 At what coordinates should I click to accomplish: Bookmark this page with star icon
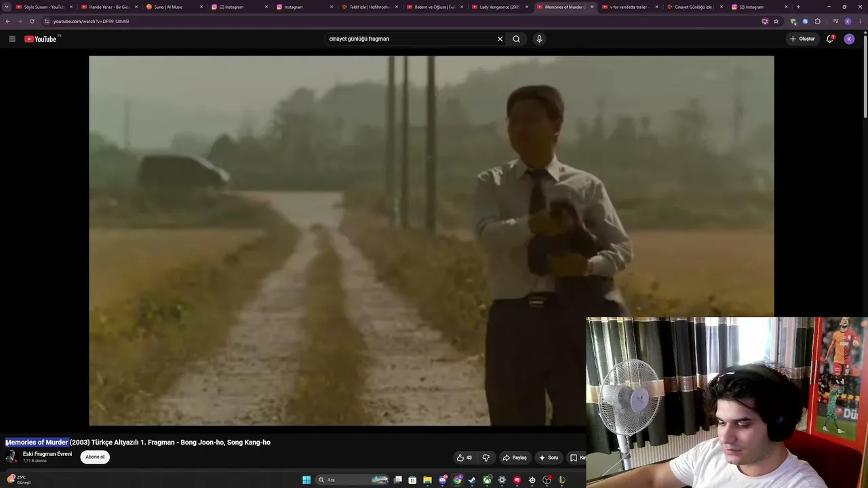coord(776,21)
